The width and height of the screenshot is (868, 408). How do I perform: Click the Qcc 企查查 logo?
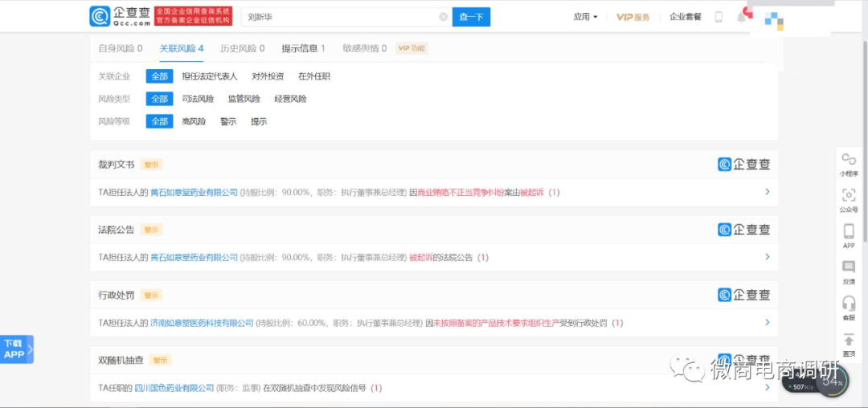pyautogui.click(x=120, y=16)
